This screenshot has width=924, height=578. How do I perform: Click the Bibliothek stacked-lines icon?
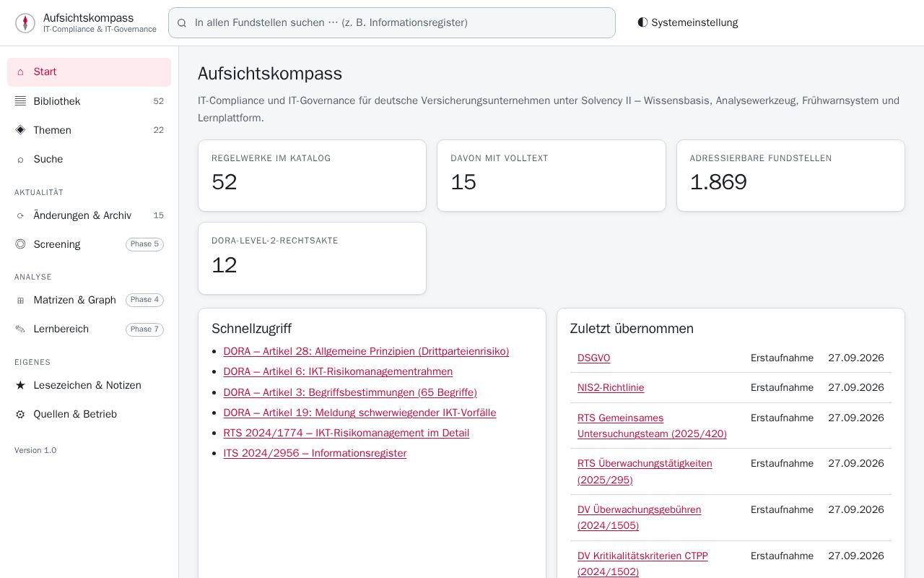pyautogui.click(x=20, y=101)
